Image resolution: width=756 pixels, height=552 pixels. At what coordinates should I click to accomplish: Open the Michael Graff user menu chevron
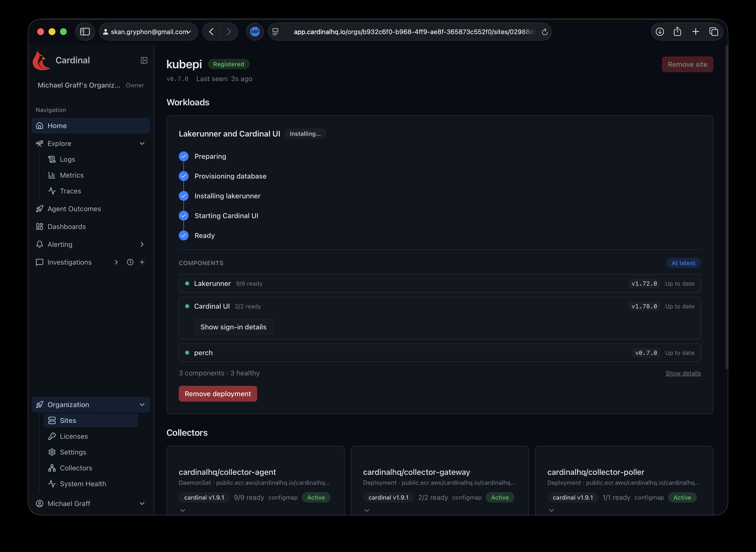click(x=142, y=504)
